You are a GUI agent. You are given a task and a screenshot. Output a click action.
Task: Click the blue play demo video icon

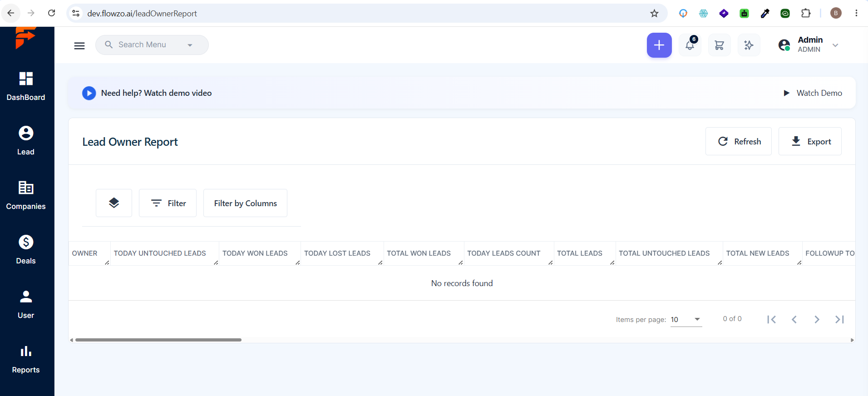89,93
